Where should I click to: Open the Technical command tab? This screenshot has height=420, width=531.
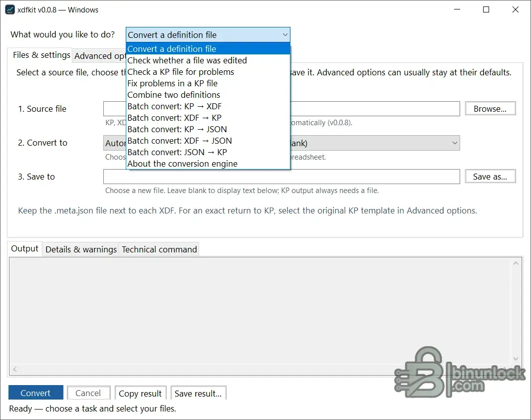[x=159, y=249]
